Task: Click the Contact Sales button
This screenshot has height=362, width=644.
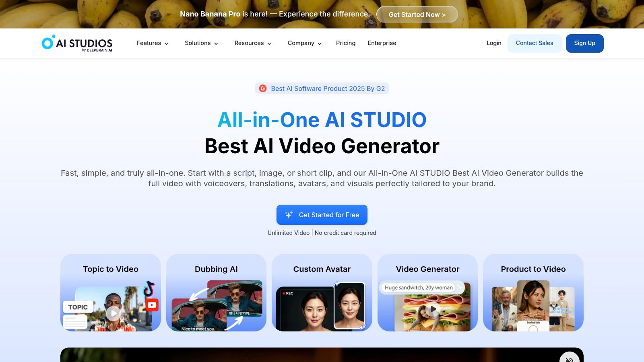Action: tap(535, 43)
